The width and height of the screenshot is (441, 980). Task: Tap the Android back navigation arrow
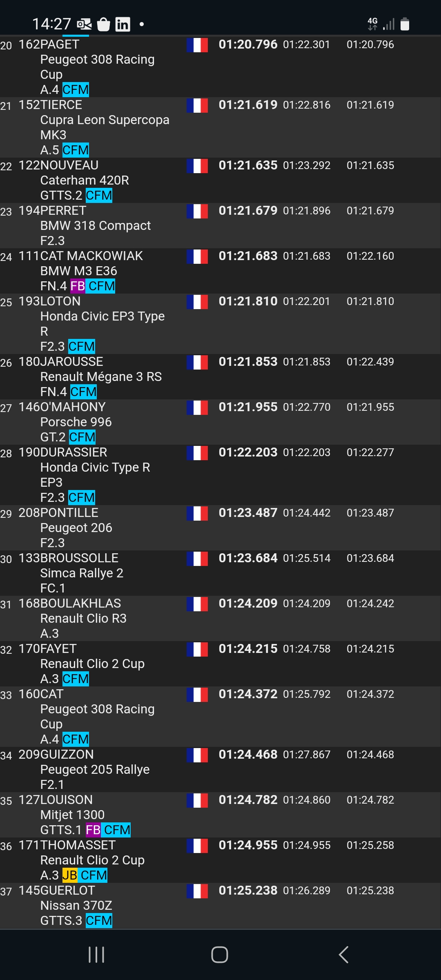pos(344,955)
